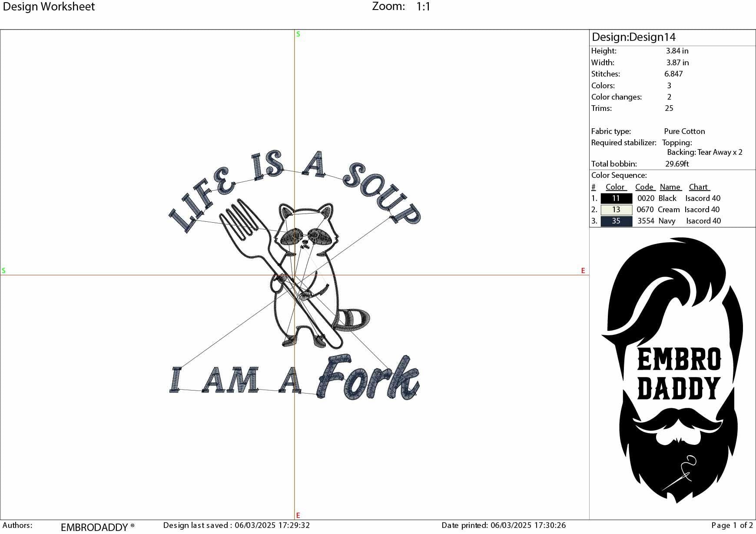Click the thread code '0020'
Image resolution: width=756 pixels, height=534 pixels.
pyautogui.click(x=646, y=198)
